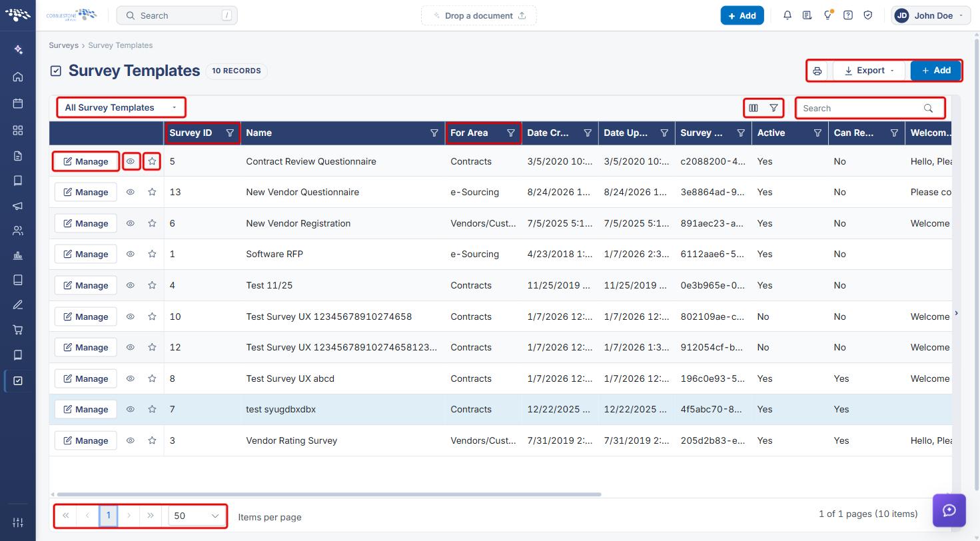
Task: Open the calendar icon in the sidebar
Action: (18, 103)
